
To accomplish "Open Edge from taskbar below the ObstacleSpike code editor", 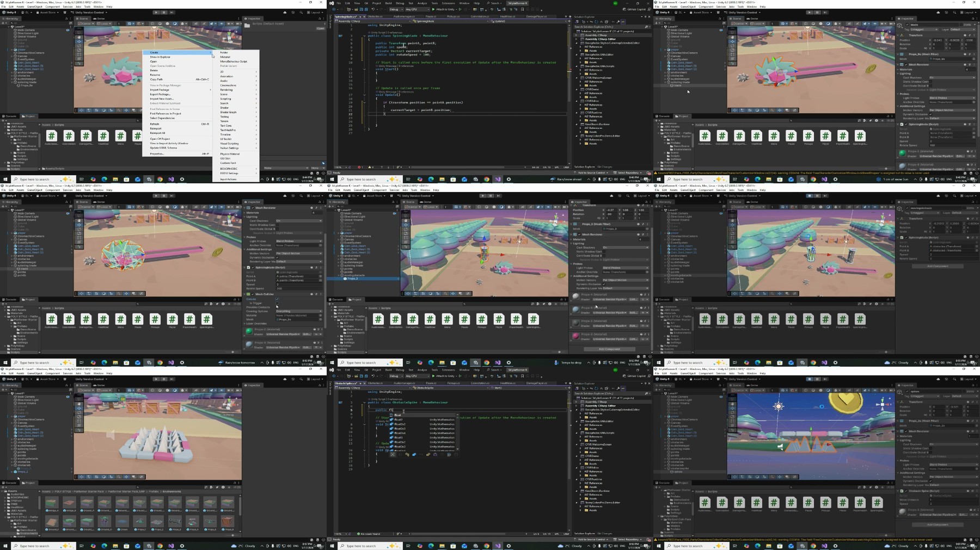I will [431, 546].
